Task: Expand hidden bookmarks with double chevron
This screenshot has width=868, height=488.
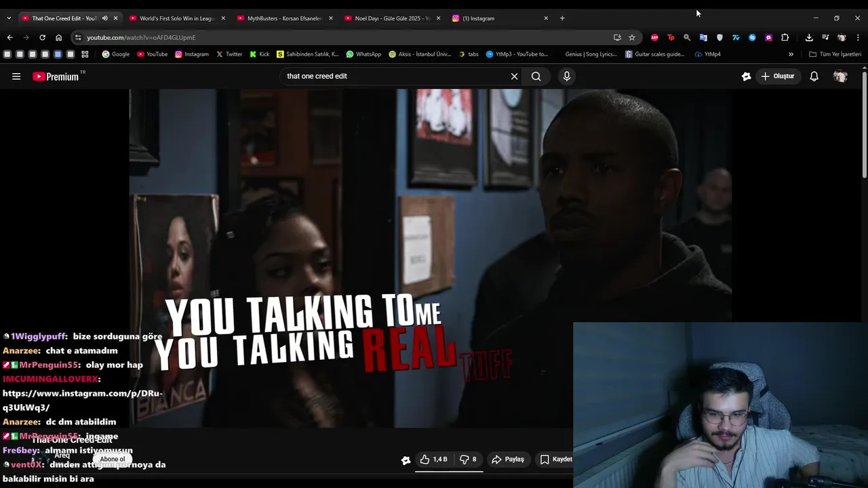Action: (x=791, y=54)
